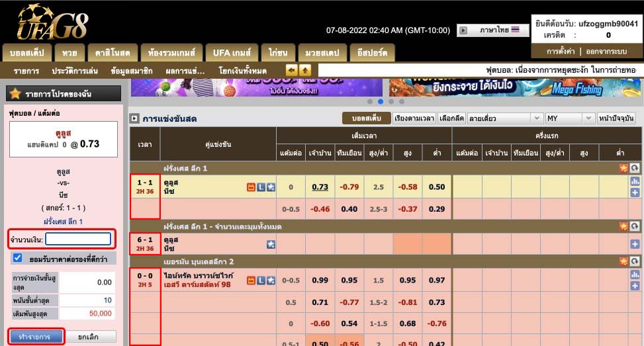Open the ลายเดี่ยว dropdown
Image resolution: width=644 pixels, height=346 pixels.
pyautogui.click(x=505, y=118)
